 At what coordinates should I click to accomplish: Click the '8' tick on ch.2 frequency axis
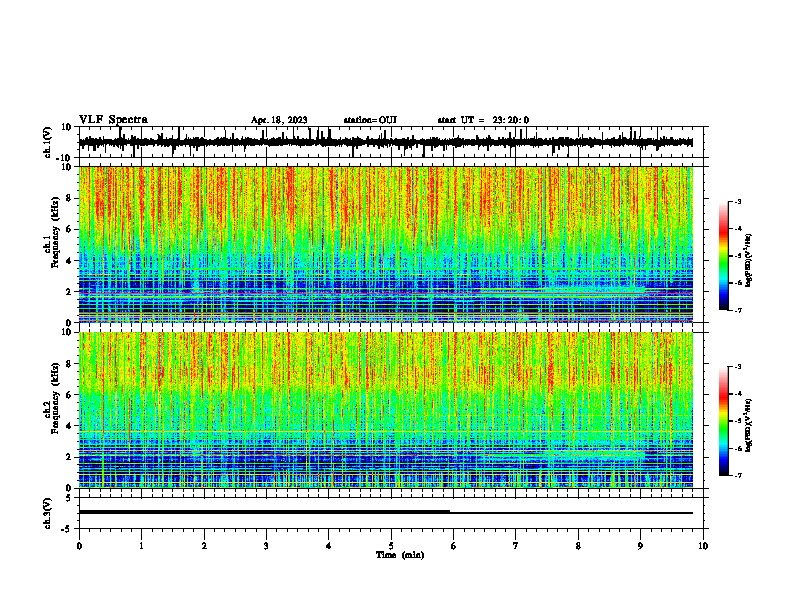click(69, 364)
